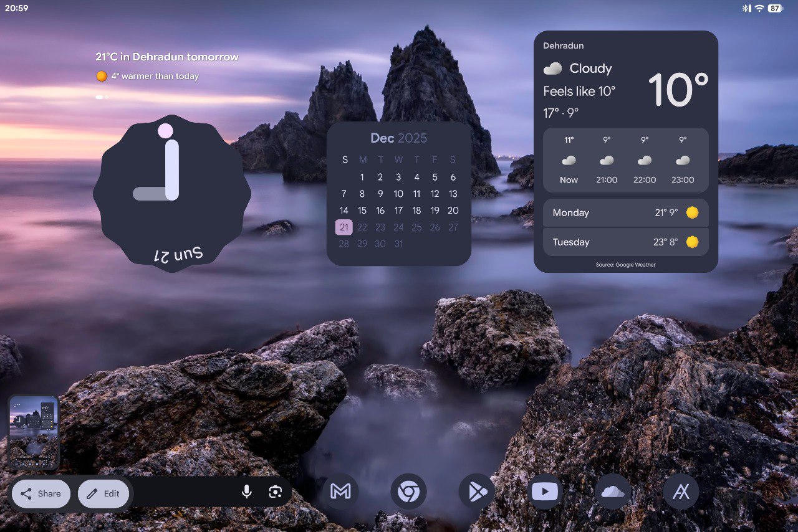Open the cloud weather app in the dock
Screen dimensions: 798x532
tap(613, 492)
